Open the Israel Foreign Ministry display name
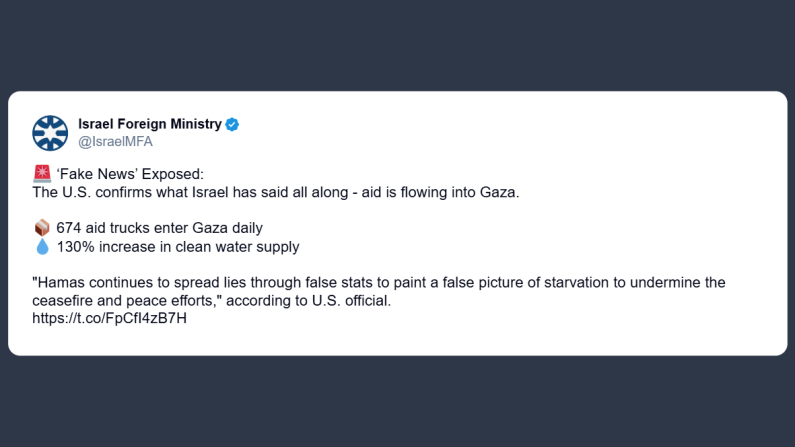 pyautogui.click(x=149, y=124)
